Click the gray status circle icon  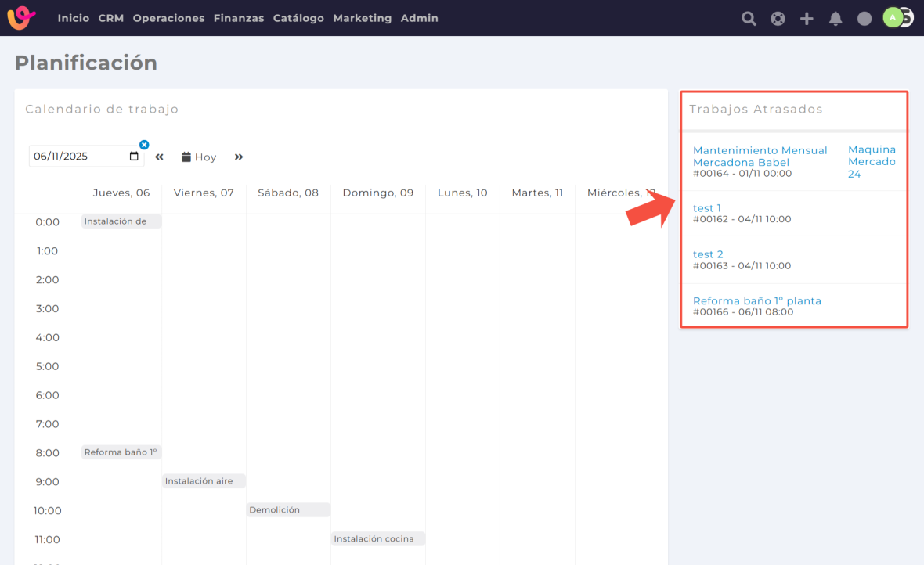tap(864, 19)
